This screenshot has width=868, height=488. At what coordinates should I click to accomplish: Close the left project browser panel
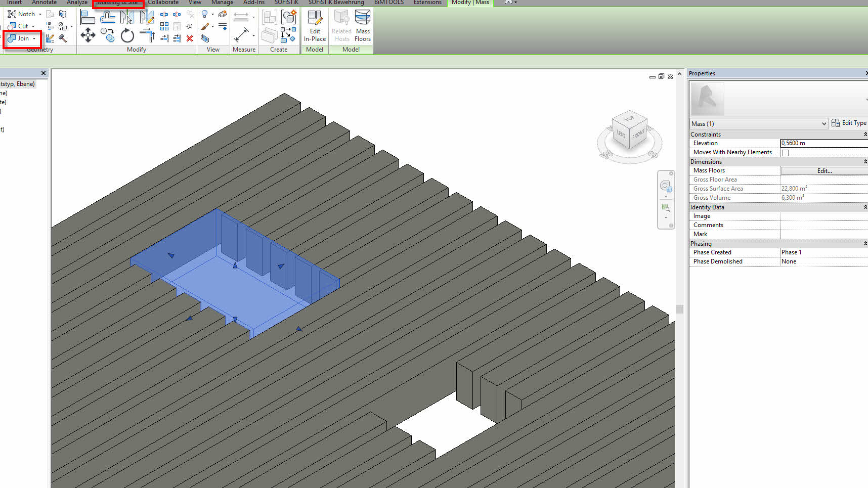point(44,73)
